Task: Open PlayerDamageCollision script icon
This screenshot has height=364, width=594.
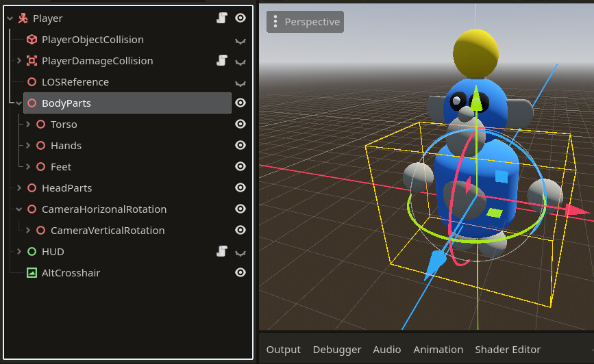Action: click(221, 61)
